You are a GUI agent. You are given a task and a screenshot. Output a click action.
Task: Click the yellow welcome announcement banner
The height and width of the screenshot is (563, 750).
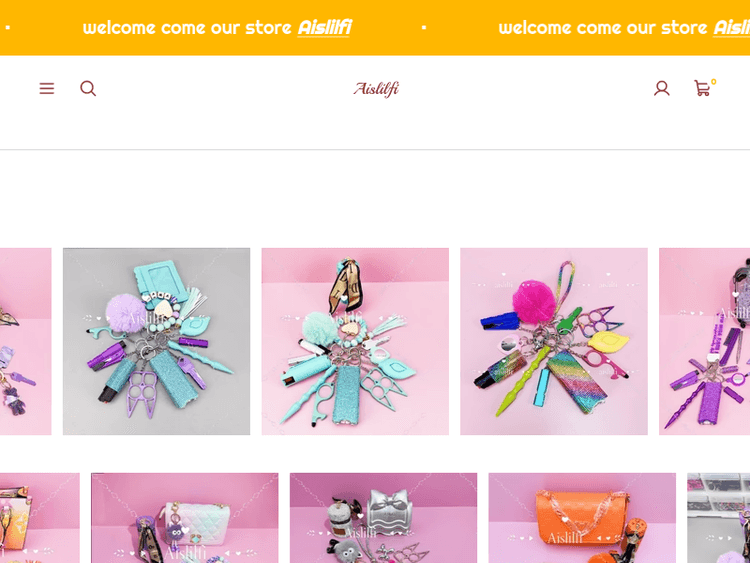click(x=375, y=28)
